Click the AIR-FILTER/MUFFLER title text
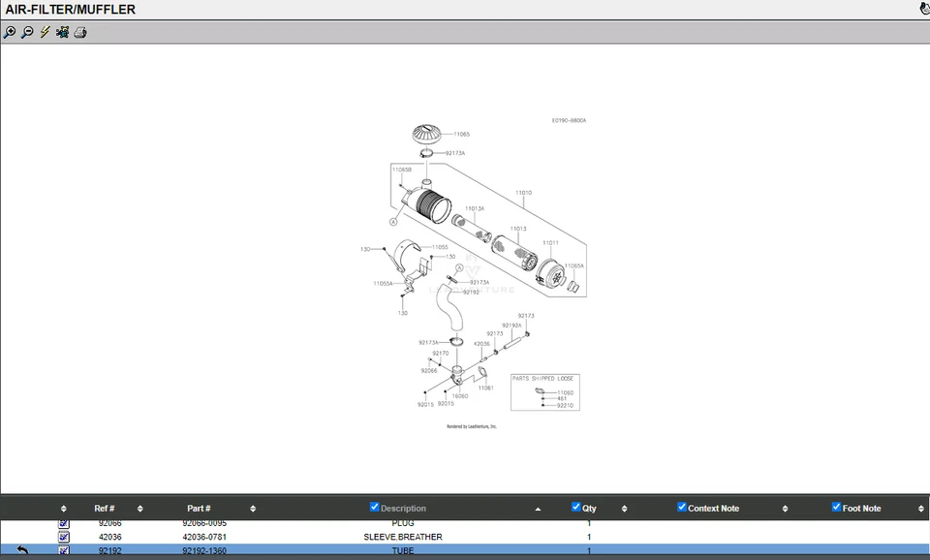The width and height of the screenshot is (930, 560). pos(71,10)
